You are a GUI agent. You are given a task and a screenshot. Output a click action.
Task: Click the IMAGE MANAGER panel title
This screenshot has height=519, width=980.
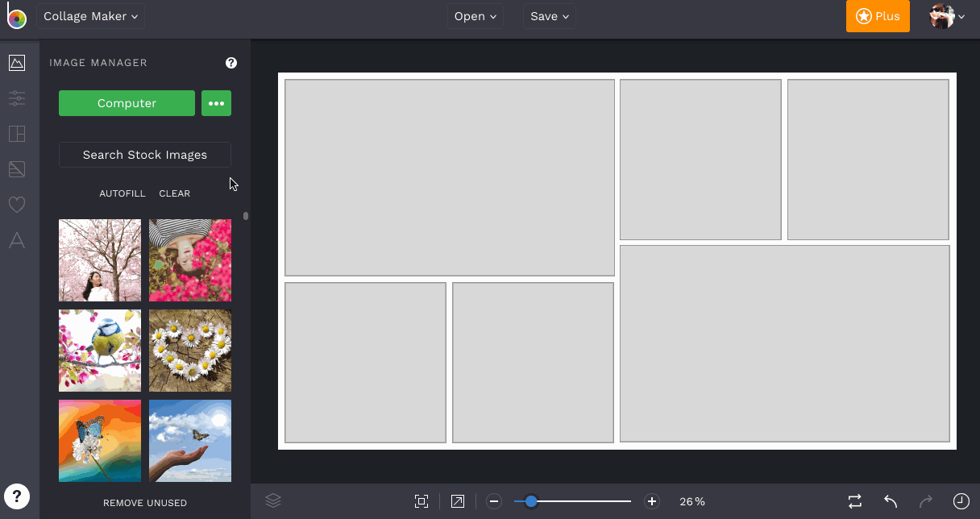98,63
